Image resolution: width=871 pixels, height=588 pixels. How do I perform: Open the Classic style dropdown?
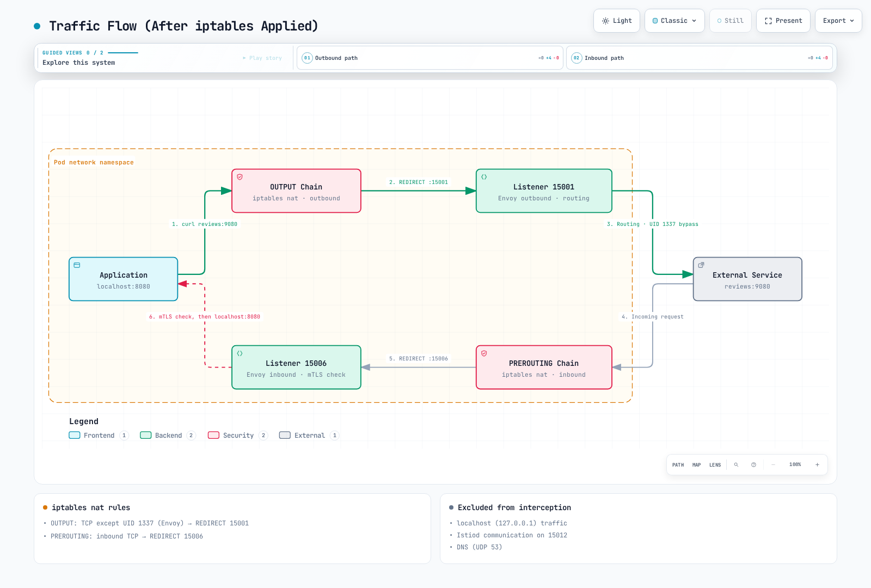(x=674, y=21)
